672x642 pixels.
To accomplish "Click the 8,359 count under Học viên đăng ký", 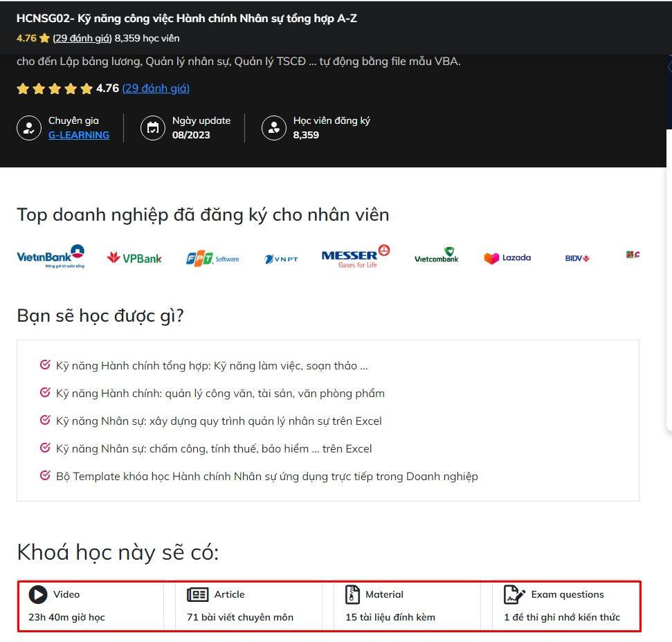I will tap(306, 135).
